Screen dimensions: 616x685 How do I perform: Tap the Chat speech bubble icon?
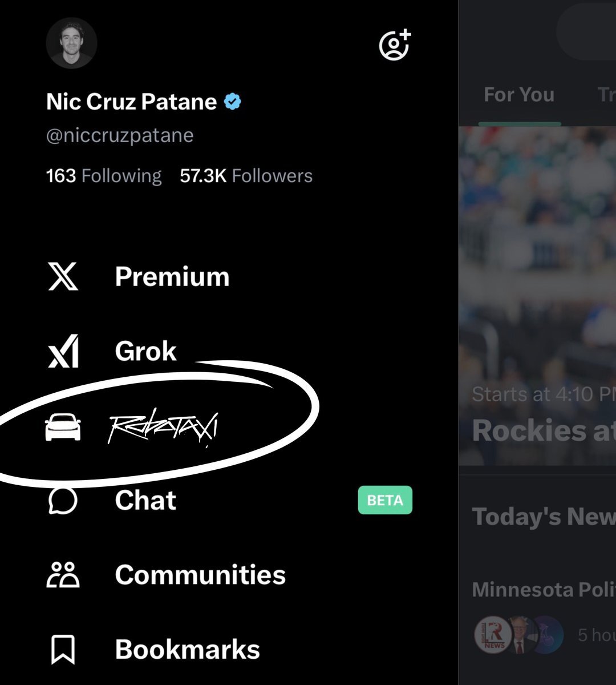(63, 501)
